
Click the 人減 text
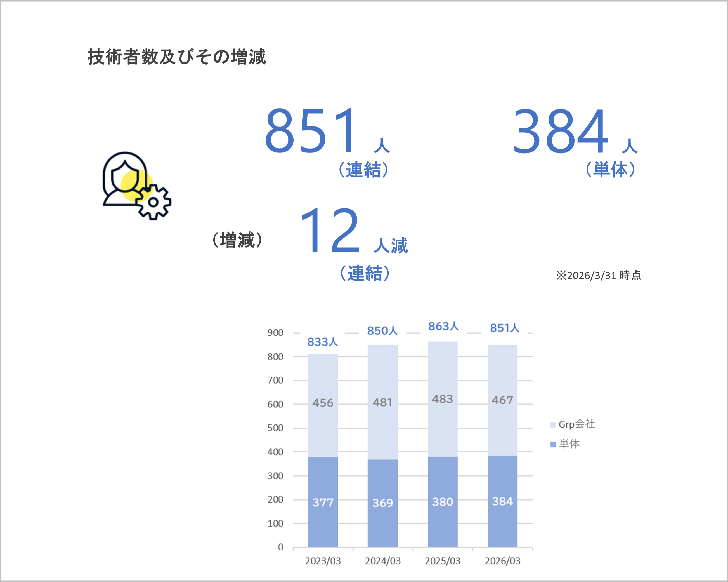(x=391, y=245)
